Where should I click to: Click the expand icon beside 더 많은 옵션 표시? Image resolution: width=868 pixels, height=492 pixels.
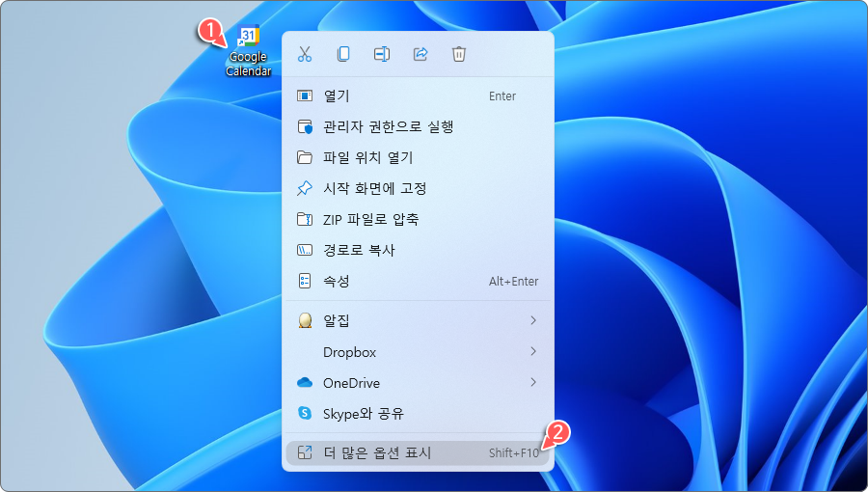(305, 452)
